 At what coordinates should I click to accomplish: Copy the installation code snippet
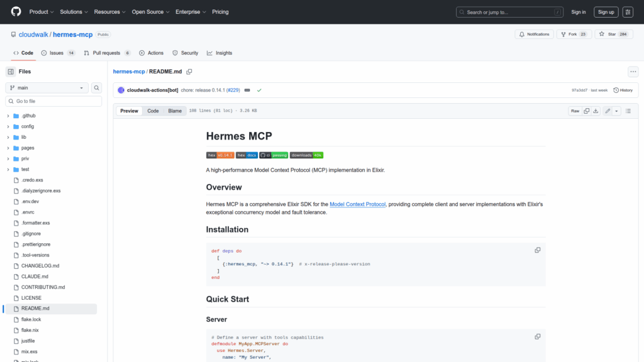click(x=537, y=250)
